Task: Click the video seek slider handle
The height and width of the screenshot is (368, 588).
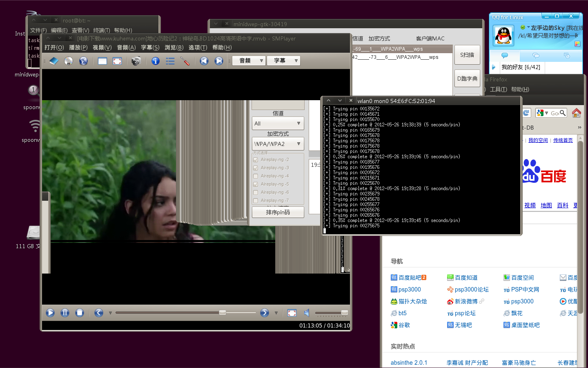Action: (223, 313)
